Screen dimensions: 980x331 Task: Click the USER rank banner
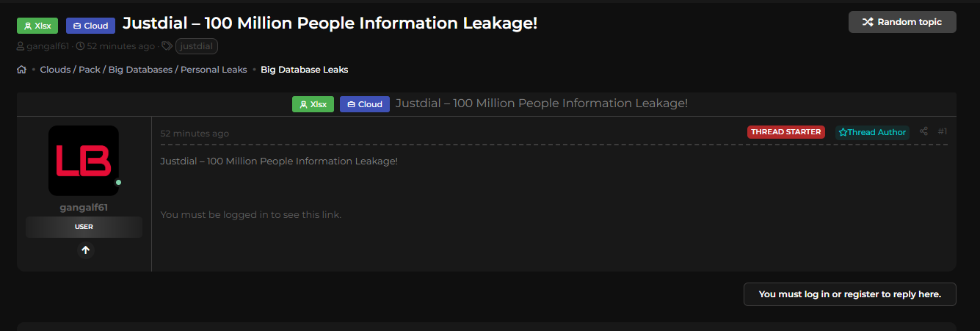point(84,227)
